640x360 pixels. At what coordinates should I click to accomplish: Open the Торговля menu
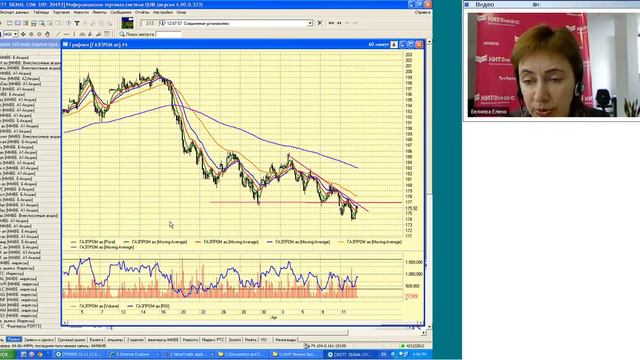point(62,12)
